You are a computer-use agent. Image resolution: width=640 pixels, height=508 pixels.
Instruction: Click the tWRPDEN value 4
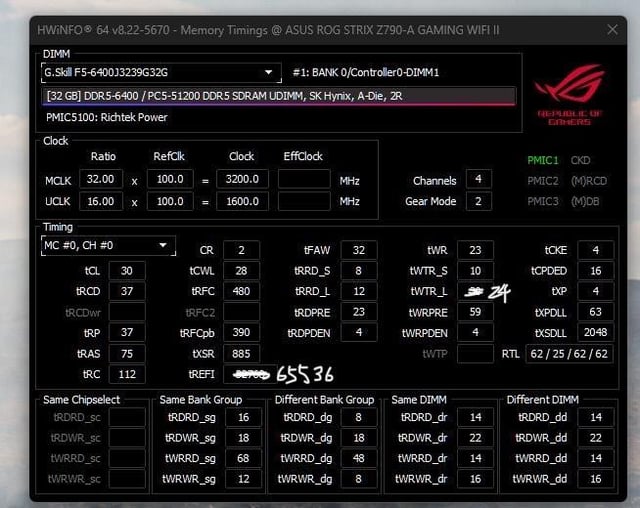pyautogui.click(x=476, y=333)
